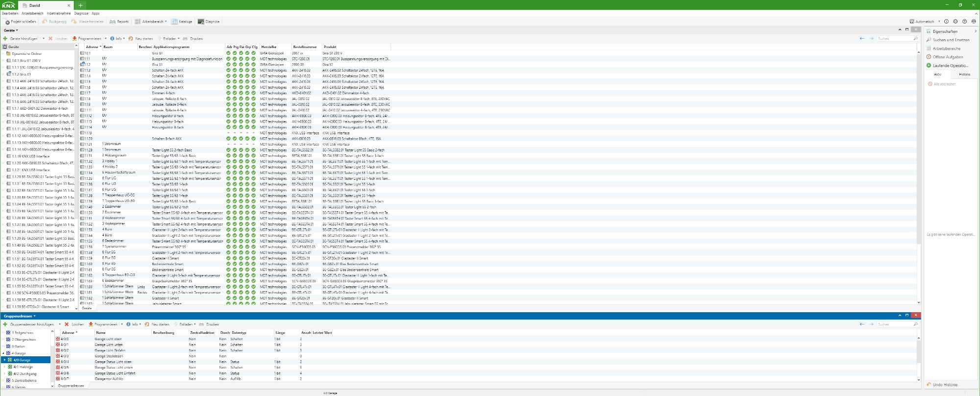Screen dimensions: 980x396
Task: Select the Garagentor Auf/Ab group address row
Action: tap(485, 379)
